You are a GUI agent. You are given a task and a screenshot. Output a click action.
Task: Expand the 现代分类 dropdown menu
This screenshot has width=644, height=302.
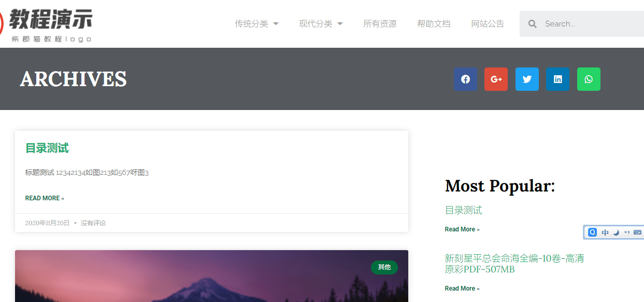[x=321, y=23]
